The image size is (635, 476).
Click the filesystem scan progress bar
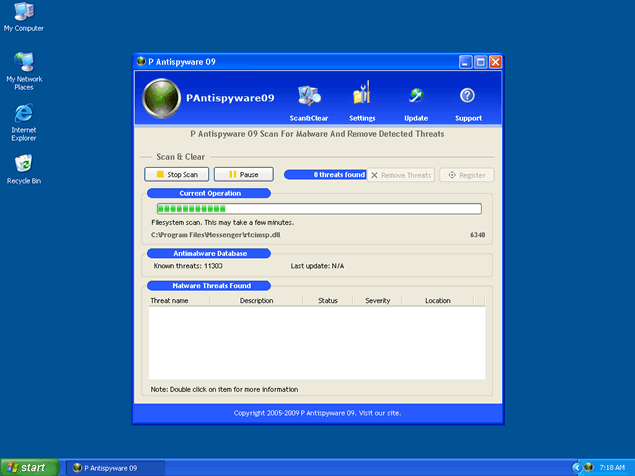pyautogui.click(x=316, y=209)
